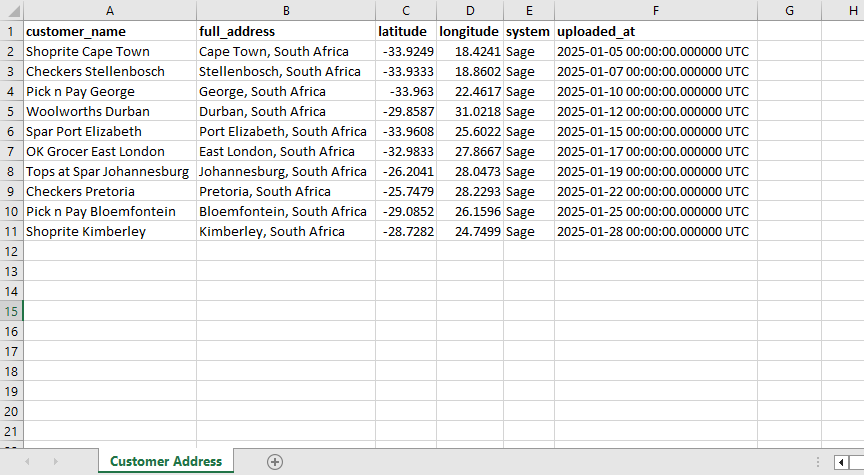The width and height of the screenshot is (864, 475).
Task: Select the Shoprite Cape Town cell
Action: click(110, 51)
